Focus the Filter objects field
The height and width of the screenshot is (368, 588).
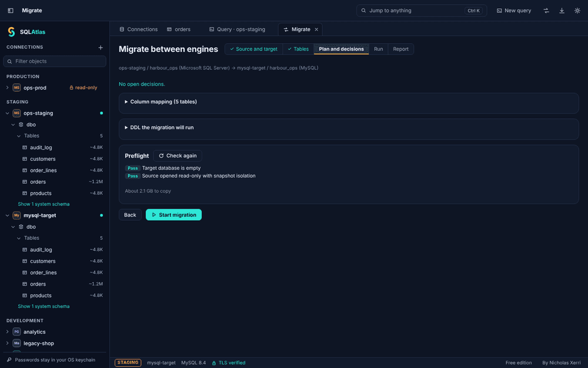(x=55, y=61)
